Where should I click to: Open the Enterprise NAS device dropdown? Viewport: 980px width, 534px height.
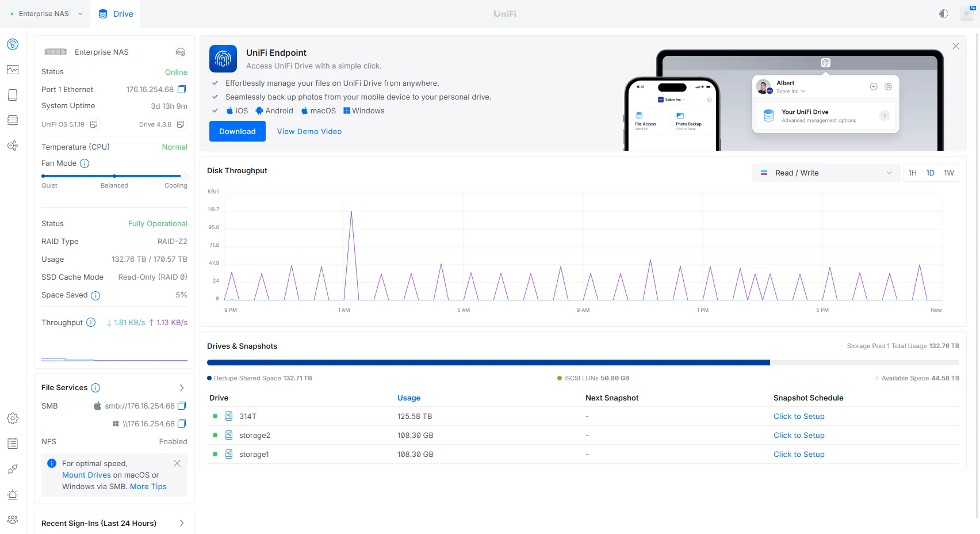pos(46,14)
